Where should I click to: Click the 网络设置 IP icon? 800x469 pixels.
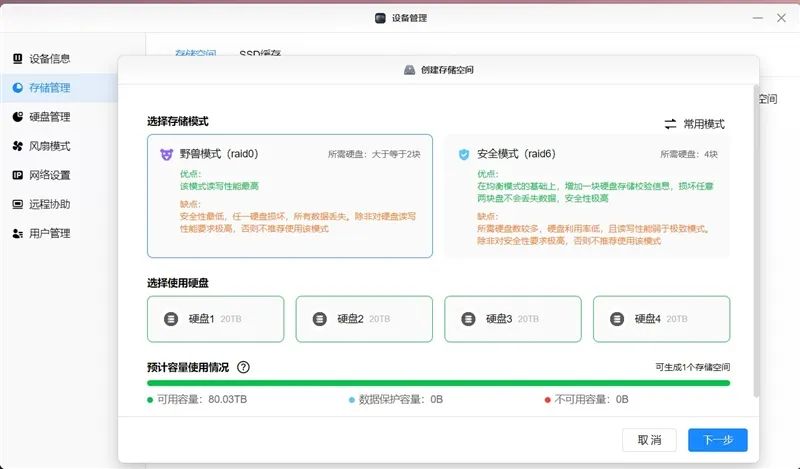point(17,175)
